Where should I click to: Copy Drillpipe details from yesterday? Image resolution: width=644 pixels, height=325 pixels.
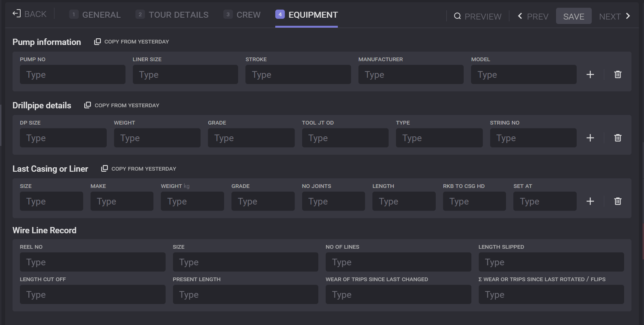click(122, 105)
